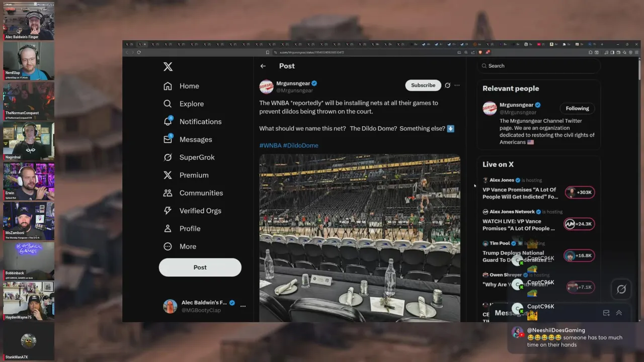Compose new message in Messages drawer
Image resolution: width=644 pixels, height=362 pixels.
(x=606, y=313)
